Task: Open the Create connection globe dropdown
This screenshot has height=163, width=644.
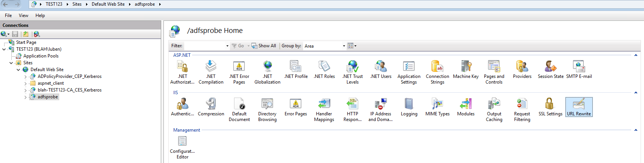Action: click(x=5, y=34)
